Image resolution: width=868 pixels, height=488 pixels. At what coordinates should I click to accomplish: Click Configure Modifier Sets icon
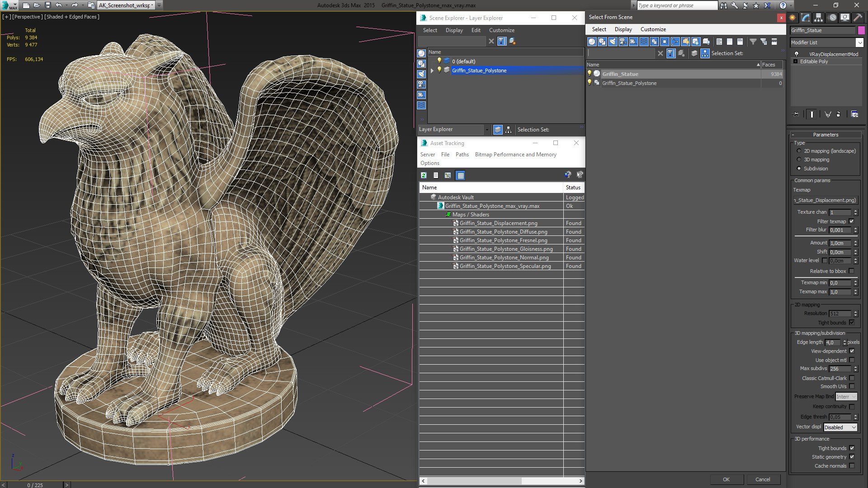coord(854,114)
